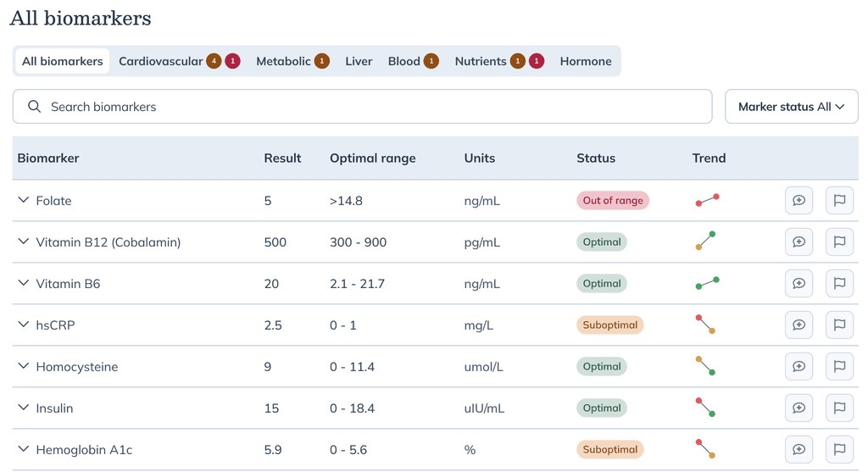Open the Marker status All dropdown

(x=791, y=106)
